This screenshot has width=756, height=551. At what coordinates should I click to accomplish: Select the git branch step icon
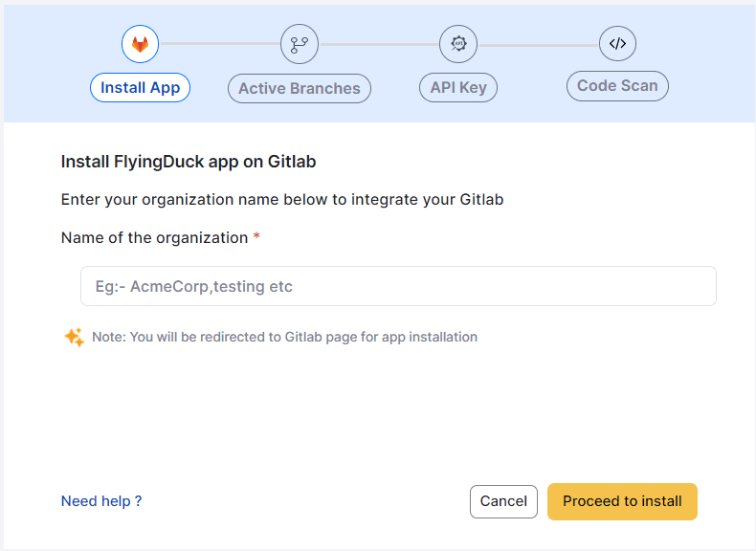tap(300, 44)
